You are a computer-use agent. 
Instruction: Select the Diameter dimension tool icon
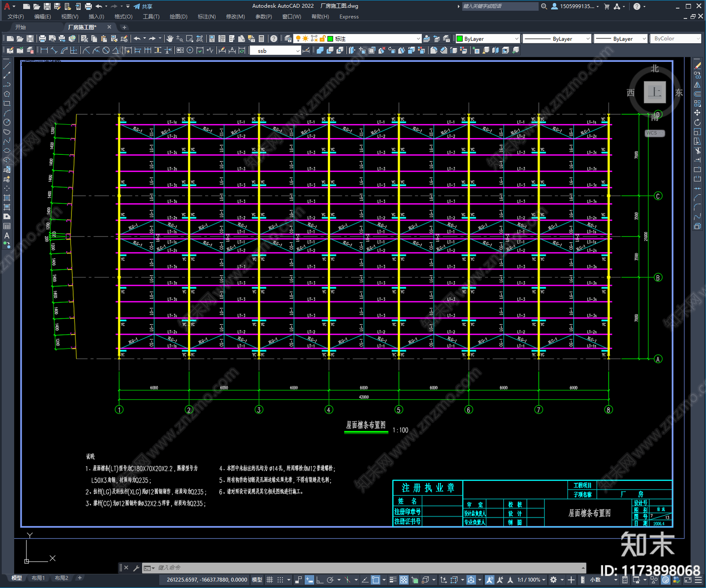click(x=106, y=50)
